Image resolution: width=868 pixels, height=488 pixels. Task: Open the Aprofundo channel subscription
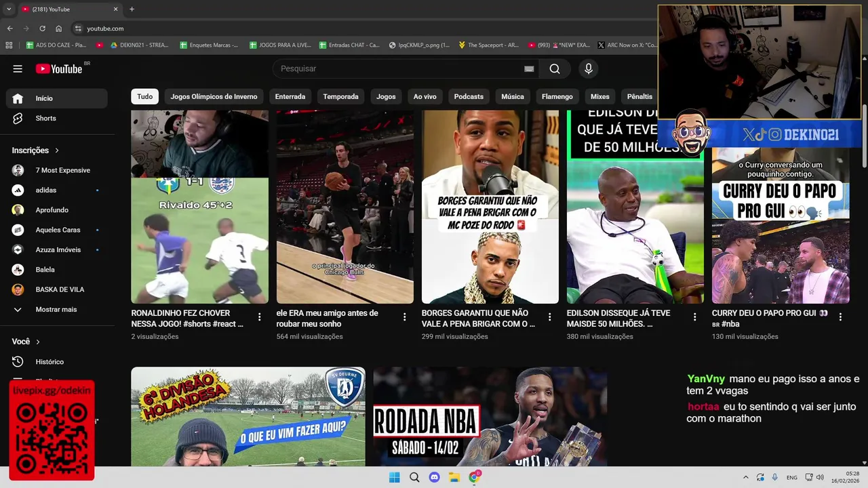[x=57, y=210]
